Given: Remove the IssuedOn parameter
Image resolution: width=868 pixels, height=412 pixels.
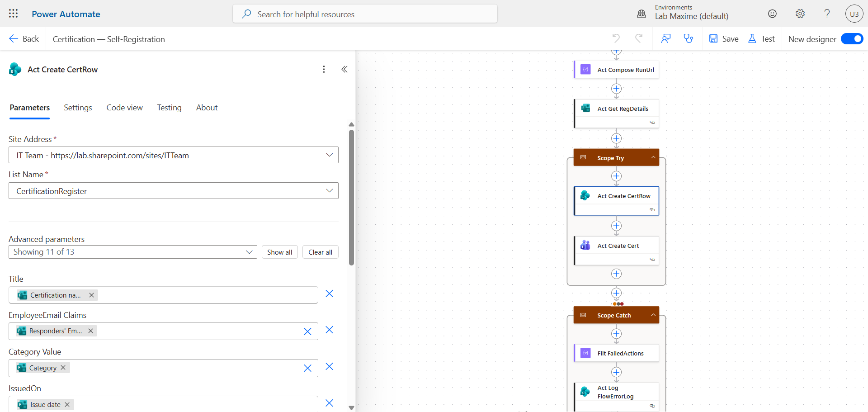Looking at the screenshot, I should (330, 403).
